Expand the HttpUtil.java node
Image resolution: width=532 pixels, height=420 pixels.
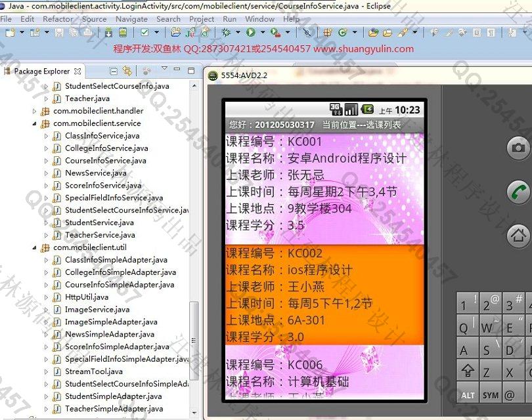[x=46, y=297]
